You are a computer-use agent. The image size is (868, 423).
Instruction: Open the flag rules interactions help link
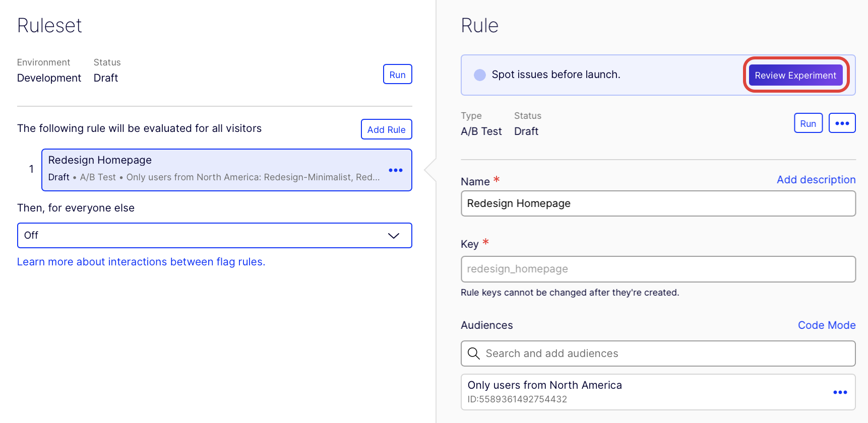(x=141, y=262)
